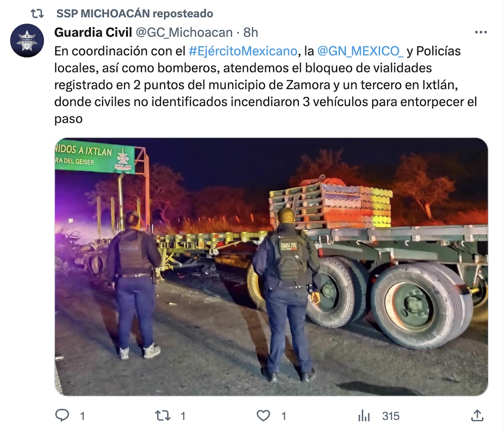This screenshot has height=433, width=504.
Task: Like the tweet with the heart icon
Action: click(263, 415)
